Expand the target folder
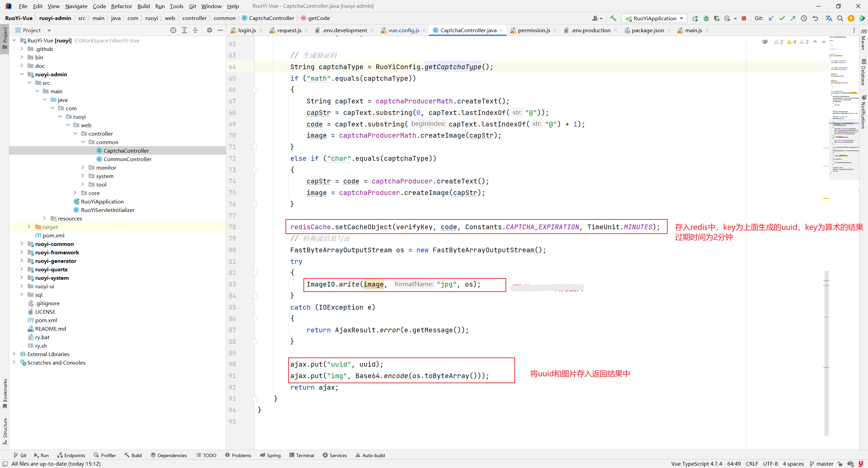The image size is (868, 468). click(29, 227)
